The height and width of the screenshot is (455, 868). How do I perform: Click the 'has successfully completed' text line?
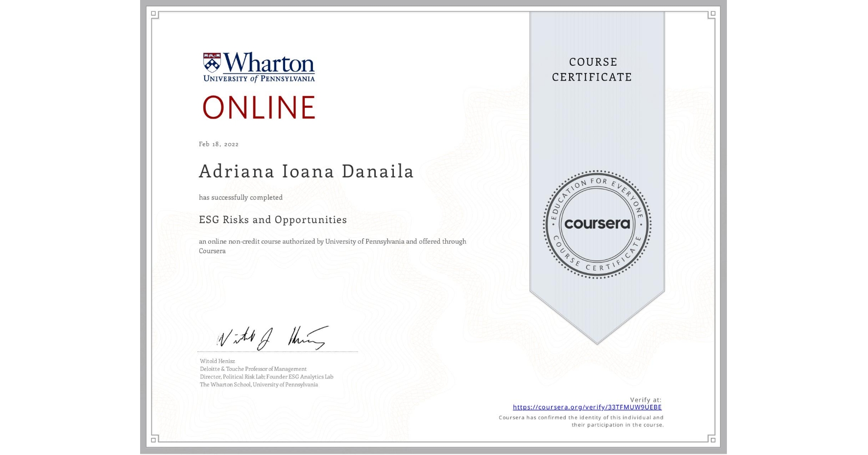point(241,197)
